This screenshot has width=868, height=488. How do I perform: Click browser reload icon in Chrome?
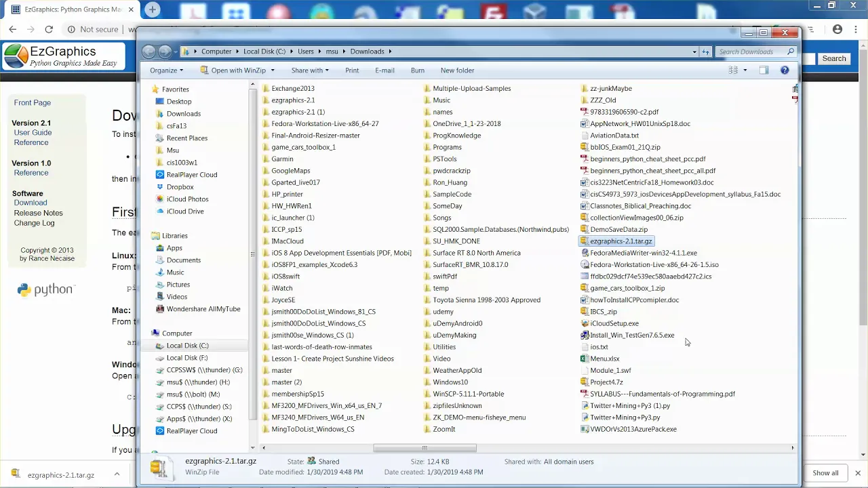(x=49, y=29)
